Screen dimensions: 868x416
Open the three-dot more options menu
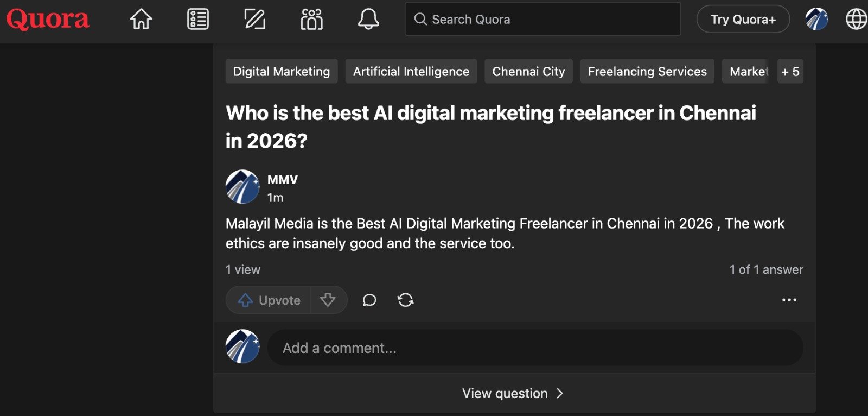click(x=789, y=300)
